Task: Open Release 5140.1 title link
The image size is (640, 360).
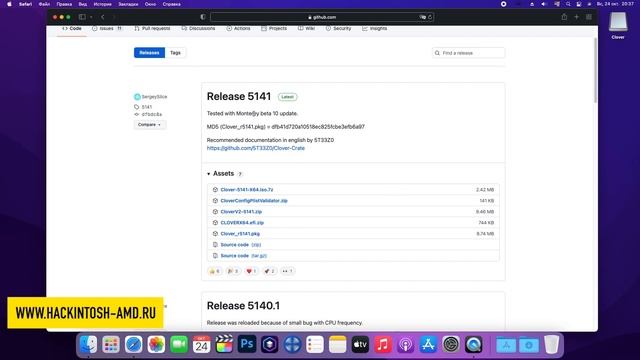Action: (x=243, y=306)
